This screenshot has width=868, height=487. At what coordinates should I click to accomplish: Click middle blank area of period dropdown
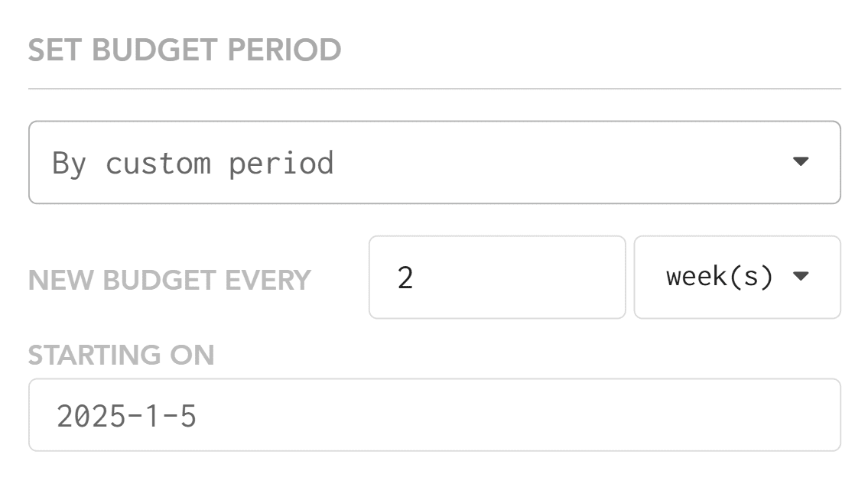(535, 162)
